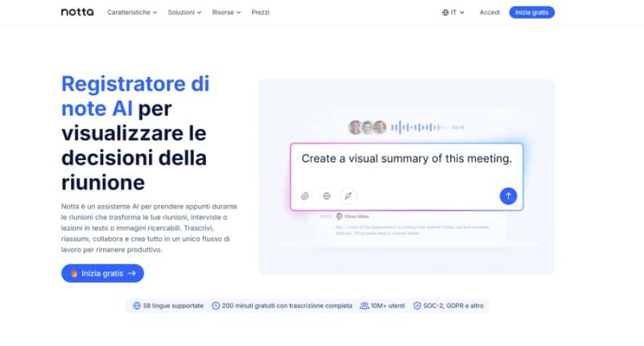Click the participant avatars above prompt
This screenshot has width=644, height=346.
tap(366, 127)
